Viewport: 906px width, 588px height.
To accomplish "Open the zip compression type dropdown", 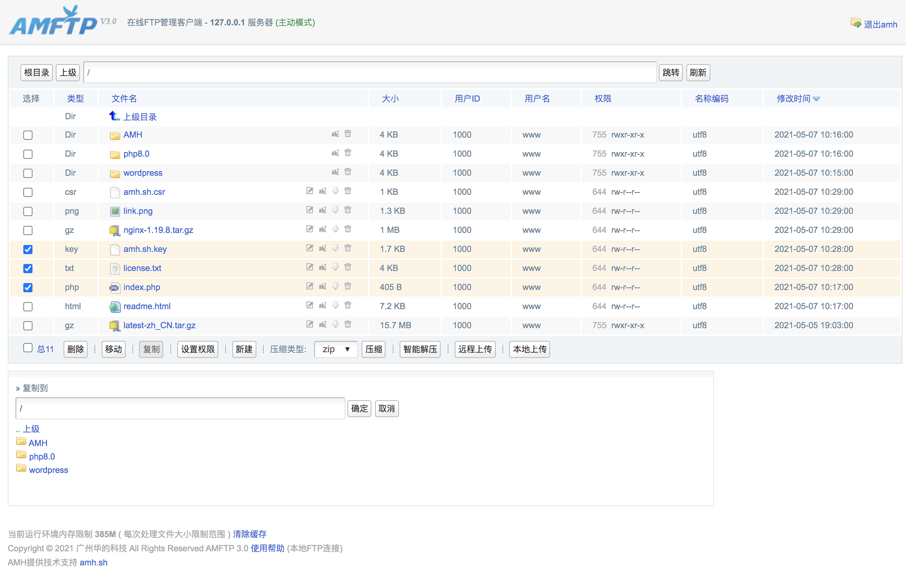I will pos(335,349).
